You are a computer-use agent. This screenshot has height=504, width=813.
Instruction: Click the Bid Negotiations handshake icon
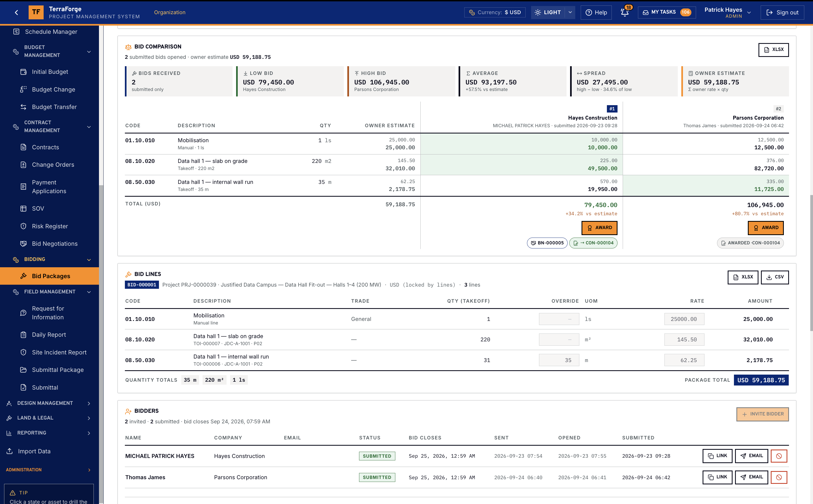tap(23, 244)
